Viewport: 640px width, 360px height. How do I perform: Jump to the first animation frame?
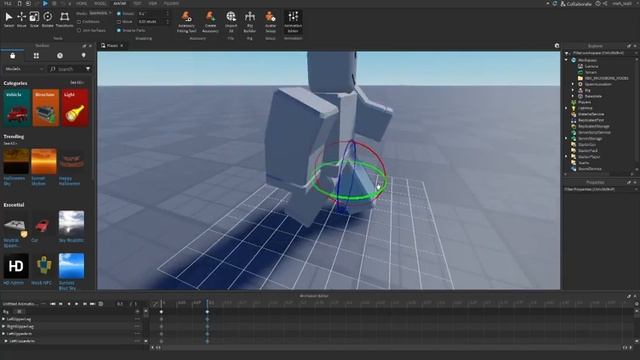pyautogui.click(x=53, y=304)
